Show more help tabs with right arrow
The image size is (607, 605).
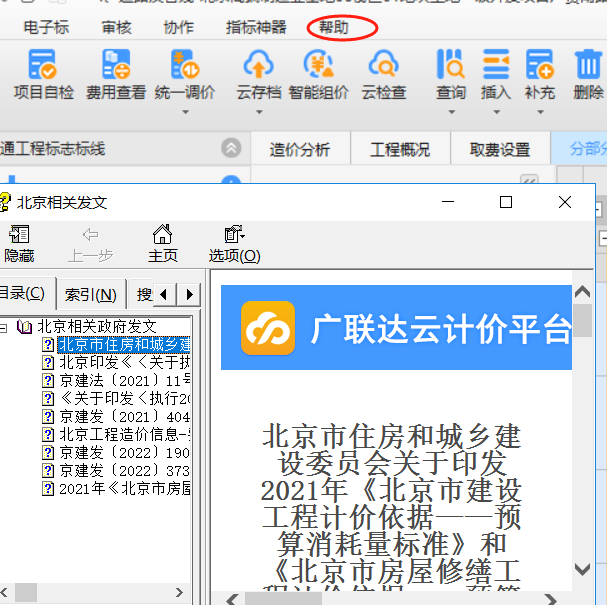(x=189, y=295)
